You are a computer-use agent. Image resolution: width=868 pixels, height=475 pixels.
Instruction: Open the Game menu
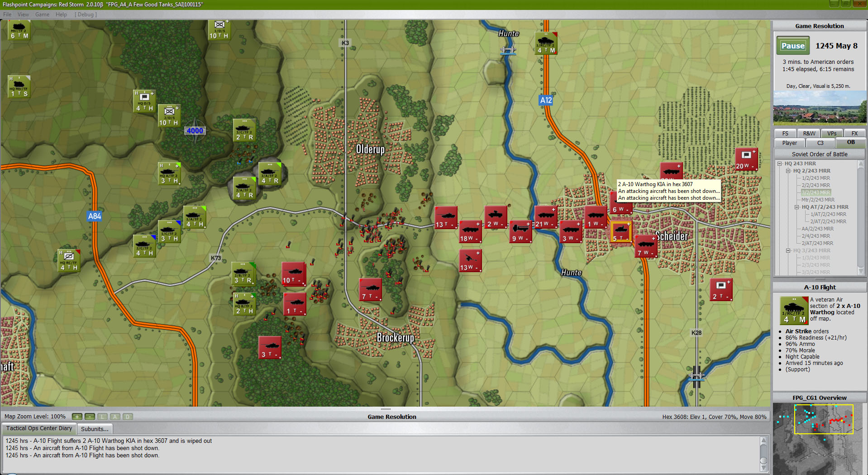(42, 14)
